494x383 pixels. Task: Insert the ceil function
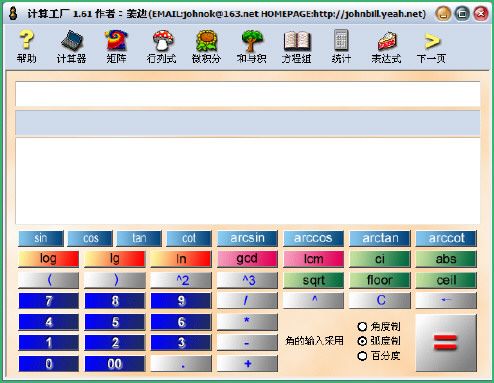[446, 280]
